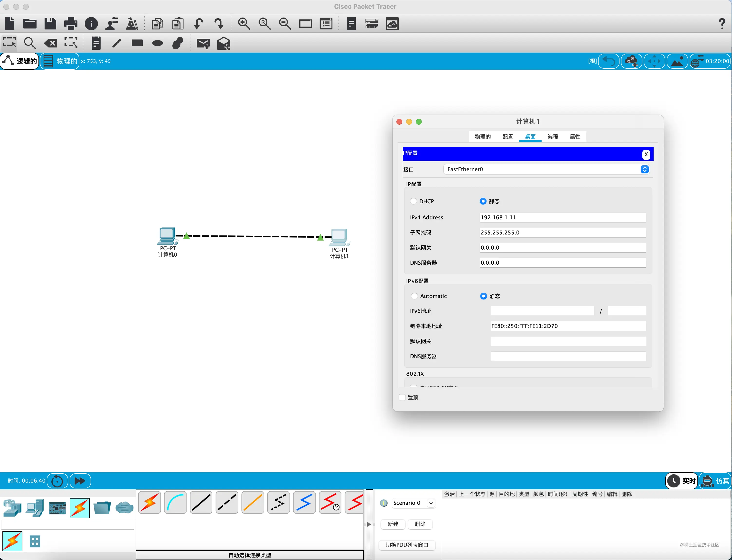Screen dimensions: 732x560
Task: Click the IPv4 默认网关 field
Action: (562, 248)
